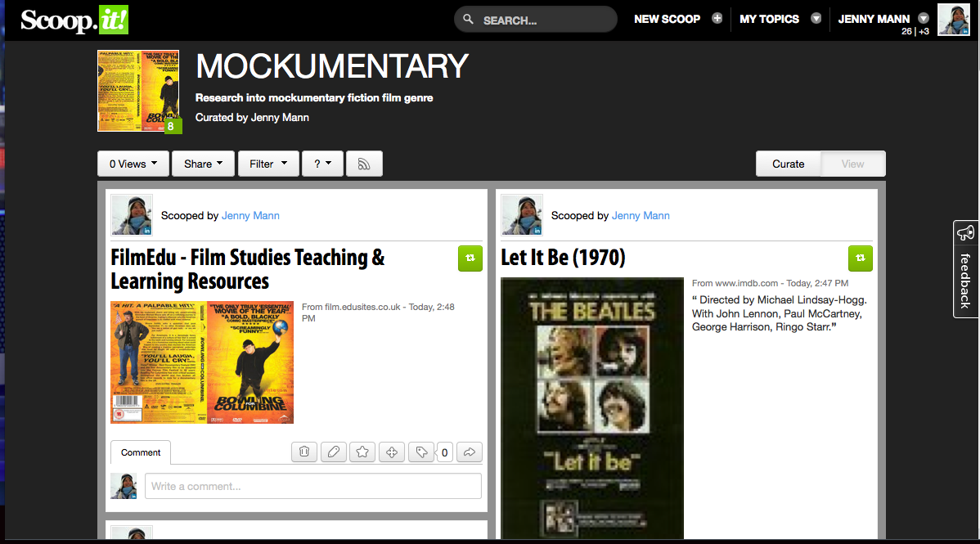
Task: Switch to View mode
Action: 852,164
